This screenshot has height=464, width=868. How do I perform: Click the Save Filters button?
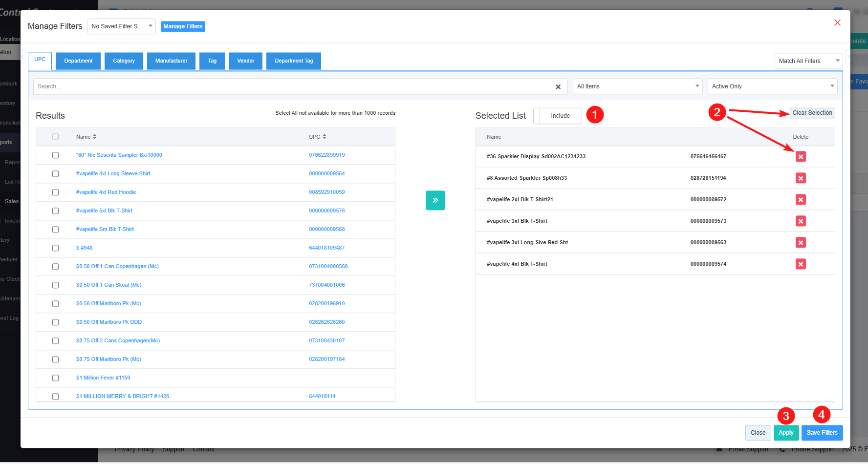[x=822, y=433]
